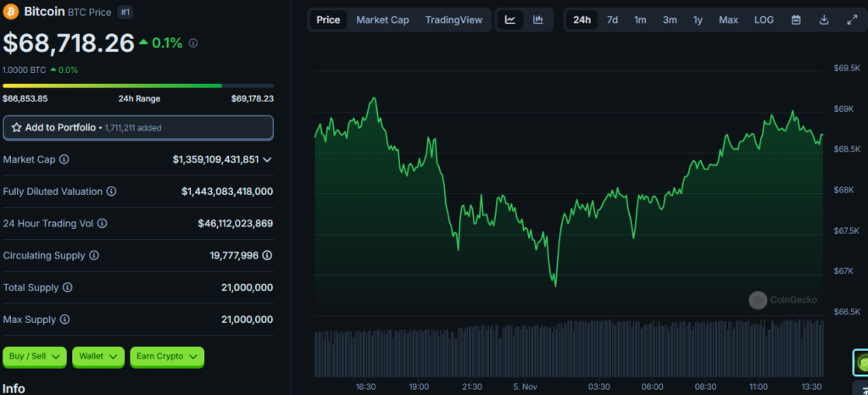868x395 pixels.
Task: Select the Max time range
Action: click(x=728, y=19)
